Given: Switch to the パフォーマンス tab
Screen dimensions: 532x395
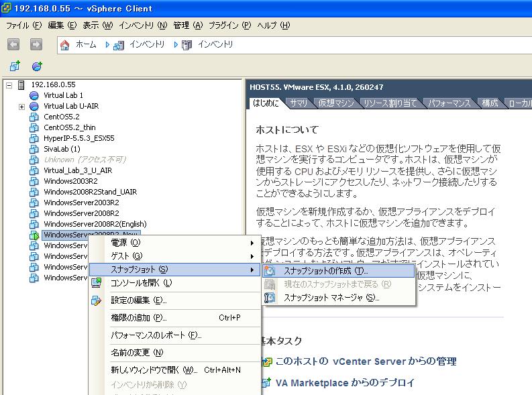Looking at the screenshot, I should 449,103.
